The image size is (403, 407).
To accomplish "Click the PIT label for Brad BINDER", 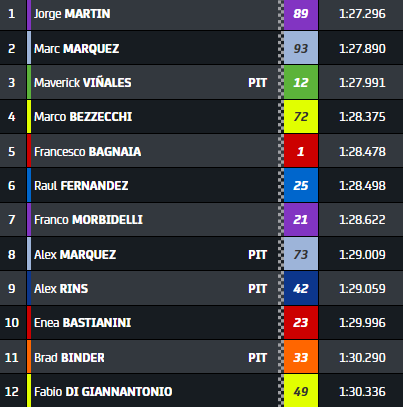I will pos(257,358).
